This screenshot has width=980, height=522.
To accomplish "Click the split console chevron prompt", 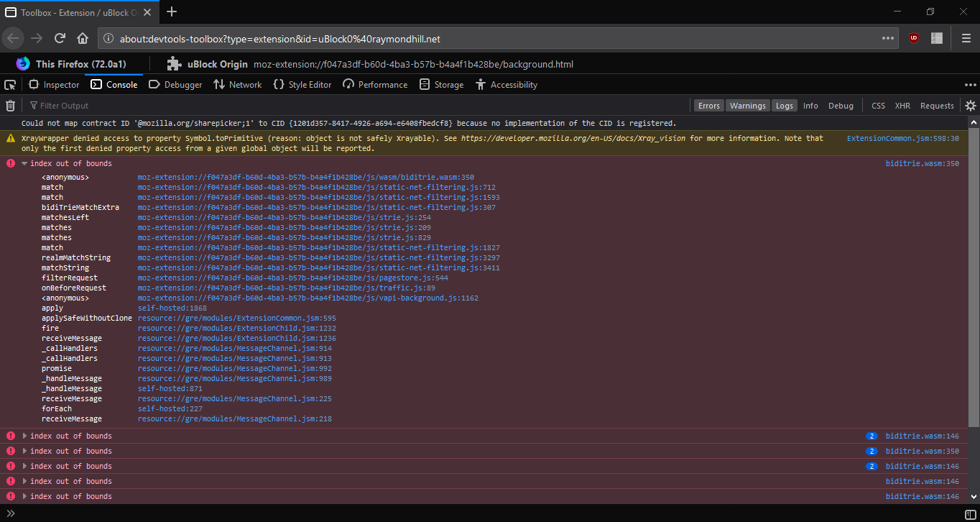I will 11,513.
